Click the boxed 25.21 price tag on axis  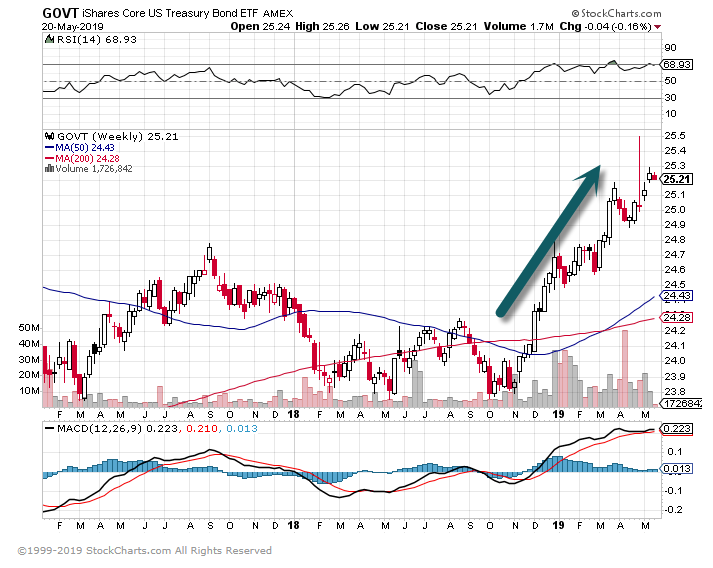pyautogui.click(x=677, y=179)
